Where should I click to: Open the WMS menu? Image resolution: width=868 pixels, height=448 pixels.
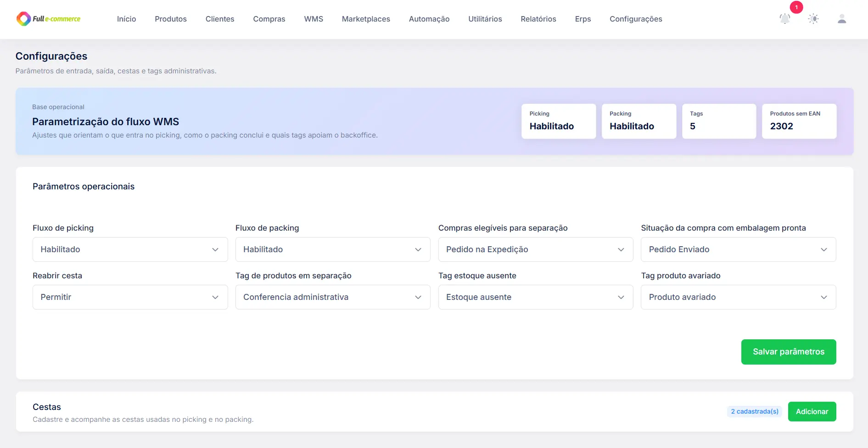click(x=314, y=19)
